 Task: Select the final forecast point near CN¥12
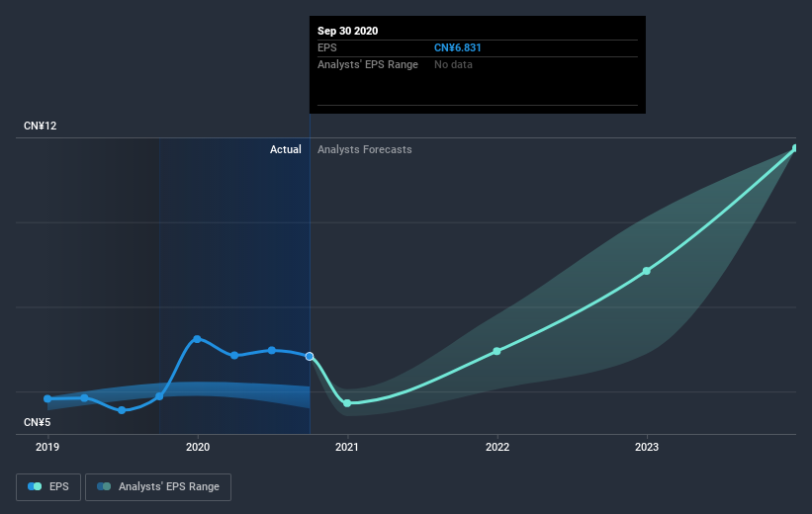click(795, 148)
